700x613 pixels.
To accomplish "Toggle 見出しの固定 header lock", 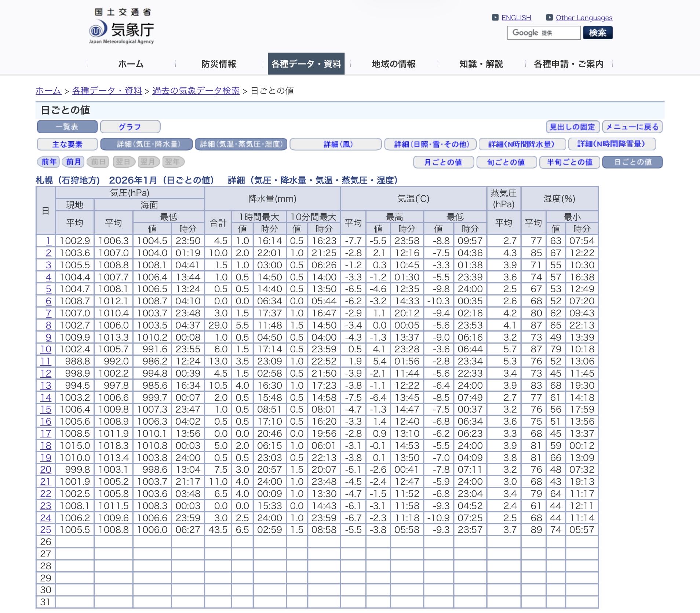I will coord(572,127).
